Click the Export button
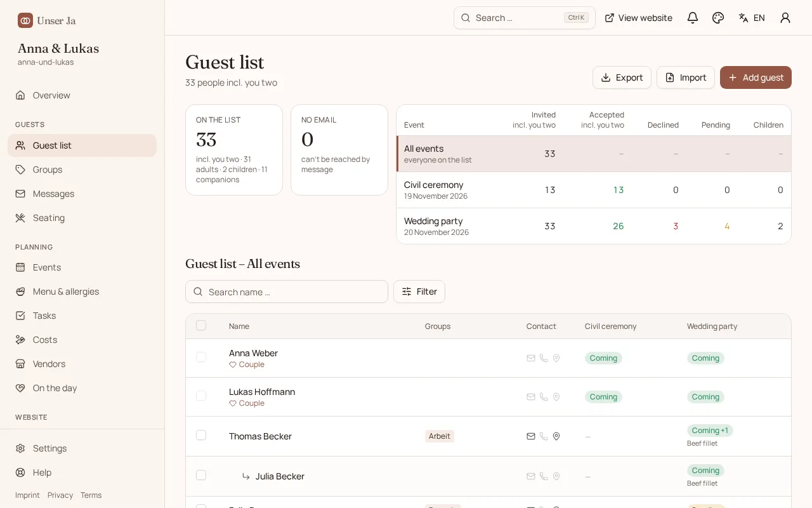The width and height of the screenshot is (812, 508). [622, 77]
